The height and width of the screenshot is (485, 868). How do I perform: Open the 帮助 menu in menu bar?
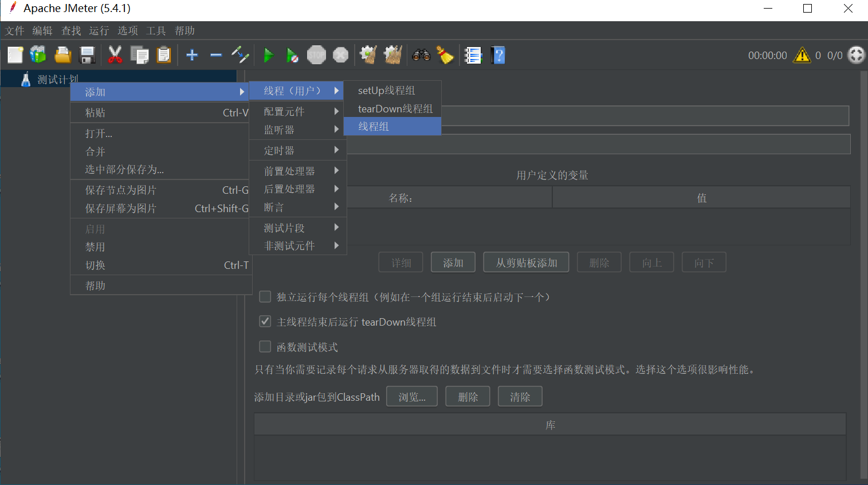pyautogui.click(x=184, y=30)
